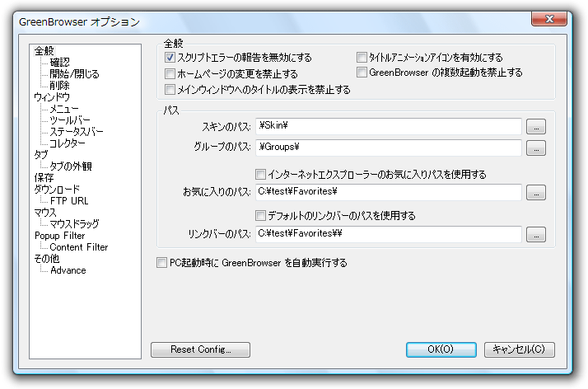Enable PC起動時に GreenBrowser を自動実行する
Screen dimensions: 588x389
tap(161, 263)
